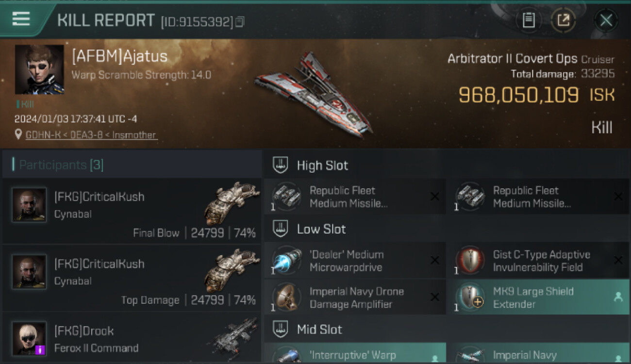631x364 pixels.
Task: Click the share export icon
Action: [563, 20]
